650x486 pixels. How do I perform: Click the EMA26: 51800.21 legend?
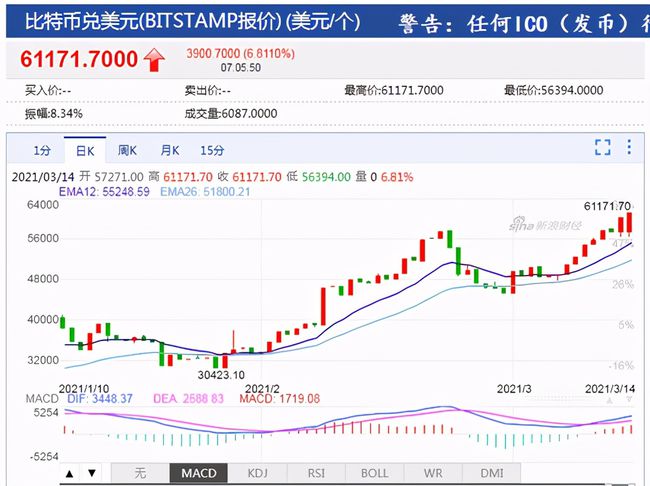pos(205,192)
